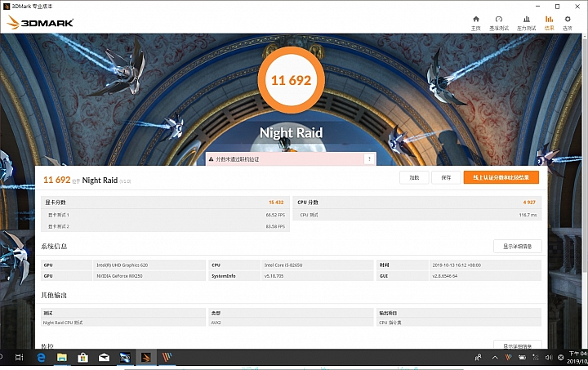Select the GUI version v2.8.6546 64
Image resolution: width=588 pixels, height=370 pixels.
(445, 276)
